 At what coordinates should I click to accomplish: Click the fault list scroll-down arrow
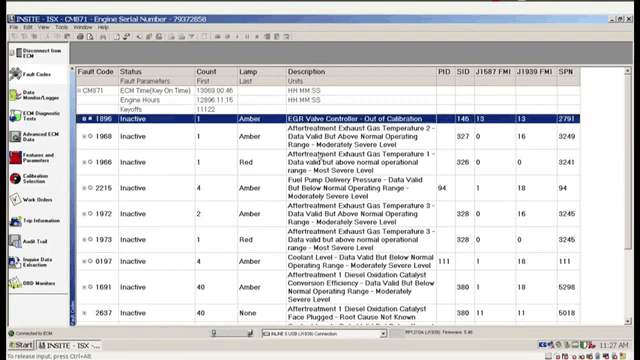click(x=628, y=322)
